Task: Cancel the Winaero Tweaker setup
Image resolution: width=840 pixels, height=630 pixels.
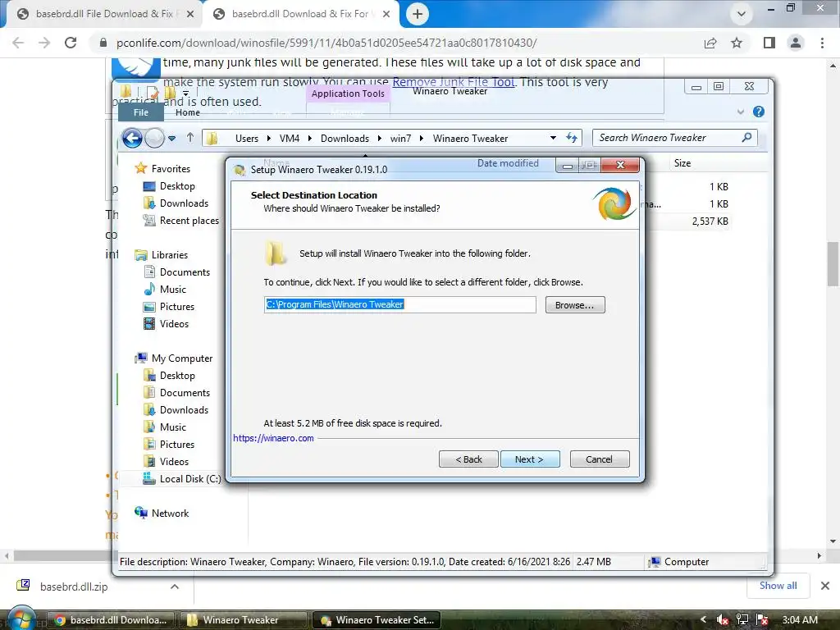Action: coord(599,459)
